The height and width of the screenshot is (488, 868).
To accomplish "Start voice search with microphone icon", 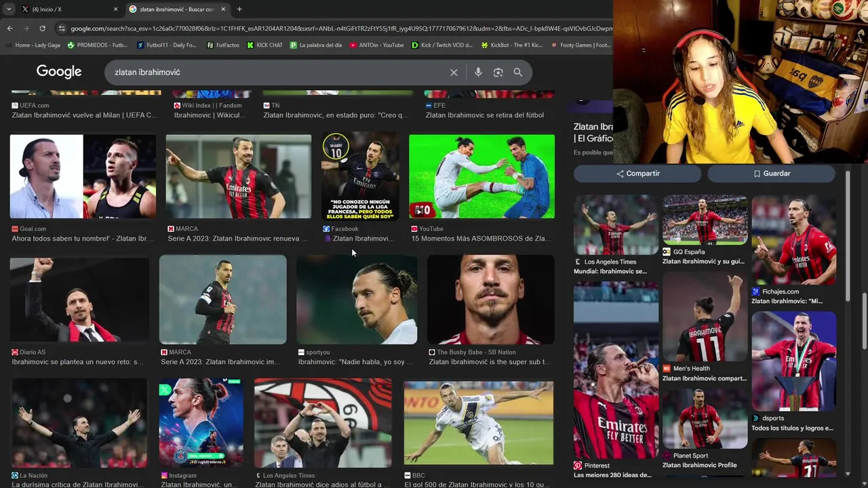I will pos(478,73).
